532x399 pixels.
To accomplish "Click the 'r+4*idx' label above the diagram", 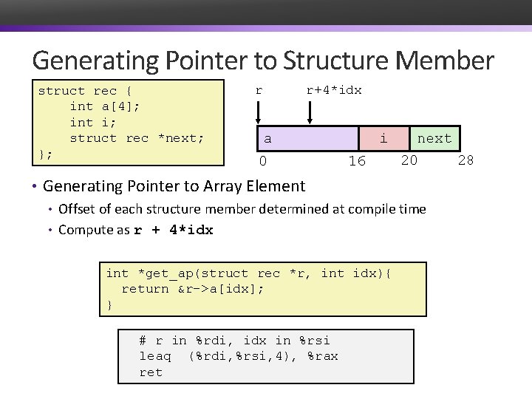I will 334,90.
